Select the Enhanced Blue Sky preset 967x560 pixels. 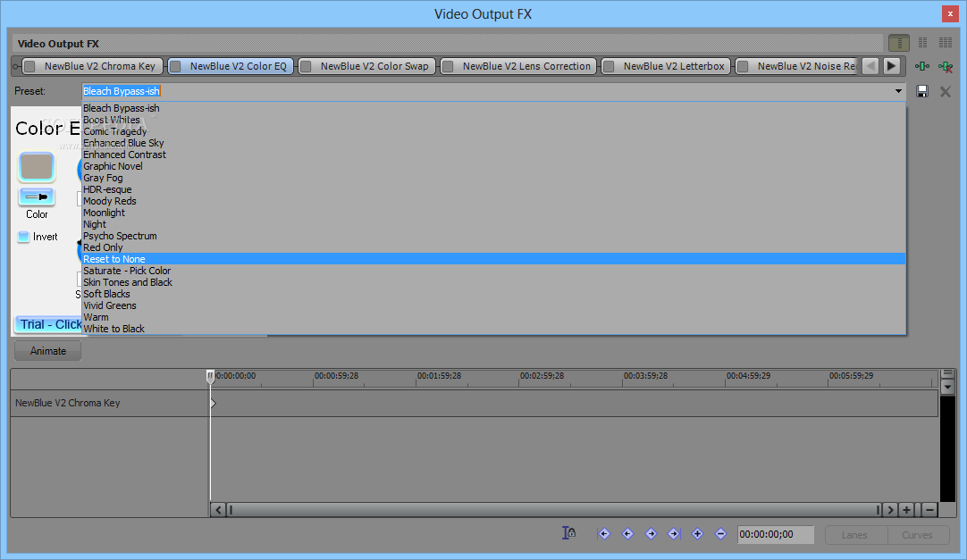[x=494, y=143]
